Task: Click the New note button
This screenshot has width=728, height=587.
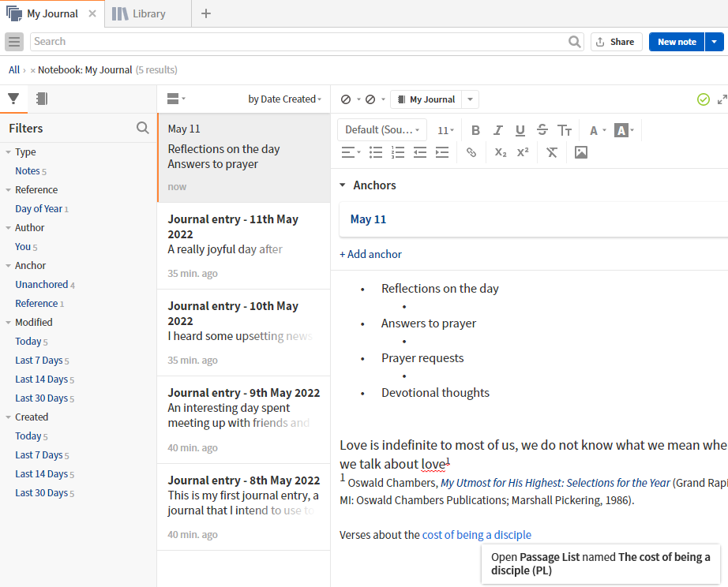Action: pos(677,42)
